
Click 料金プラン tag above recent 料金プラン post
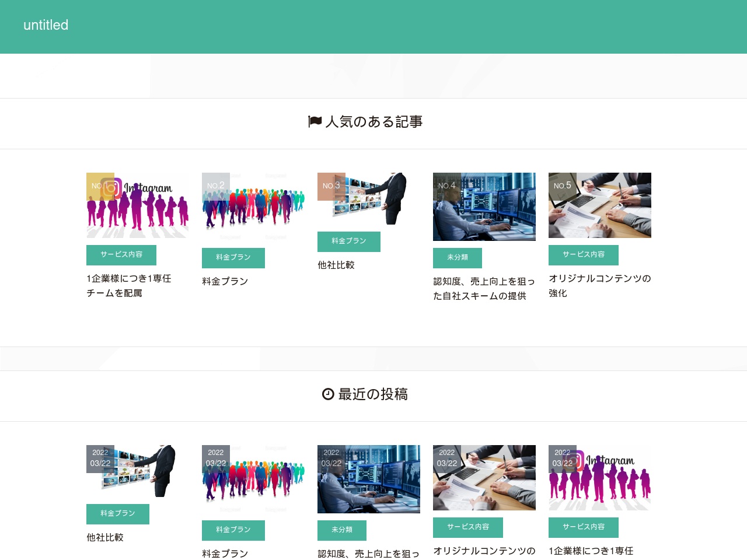coord(233,530)
